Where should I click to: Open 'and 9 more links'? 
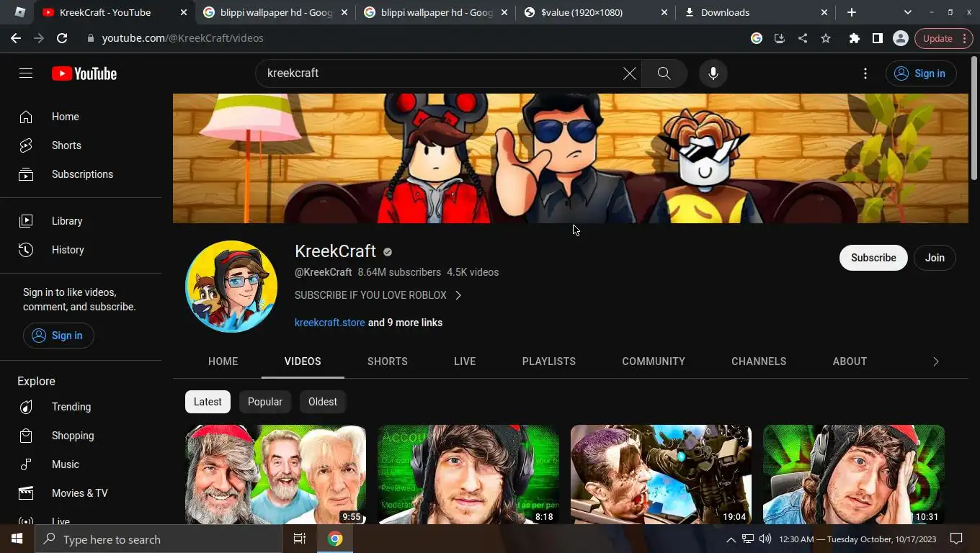405,323
